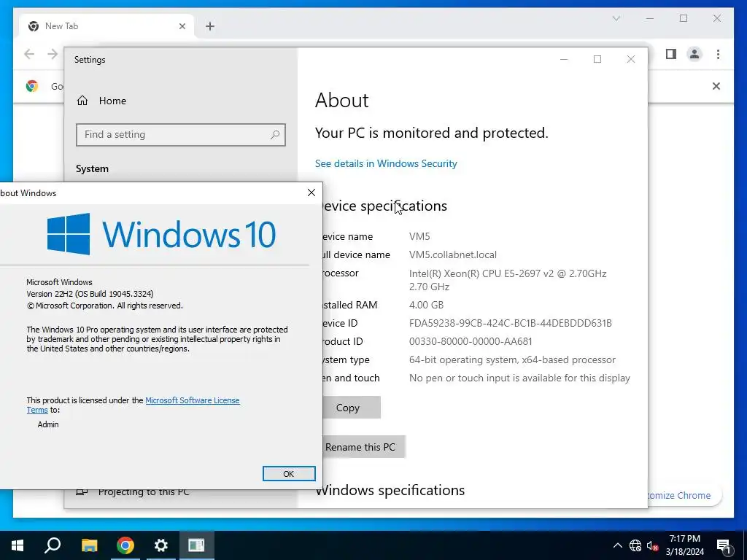Show hidden system tray icons

click(x=617, y=545)
